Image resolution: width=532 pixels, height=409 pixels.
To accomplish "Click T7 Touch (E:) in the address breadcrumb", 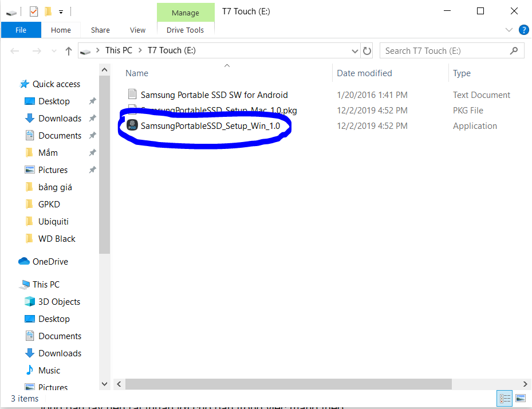I will [171, 50].
